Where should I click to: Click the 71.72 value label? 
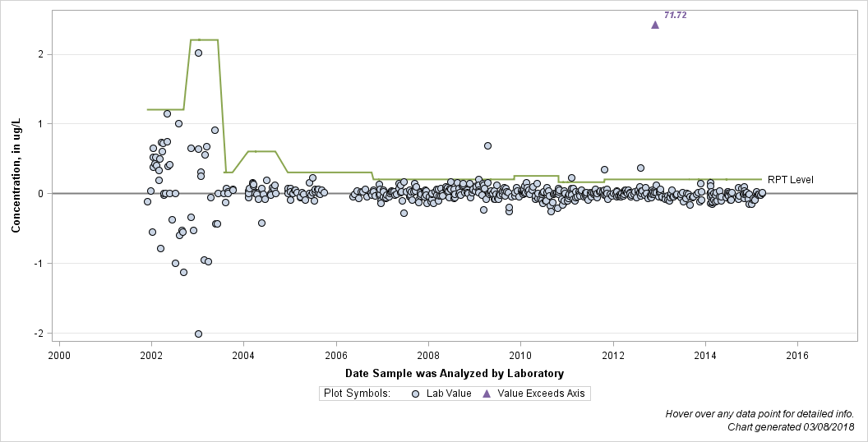676,16
